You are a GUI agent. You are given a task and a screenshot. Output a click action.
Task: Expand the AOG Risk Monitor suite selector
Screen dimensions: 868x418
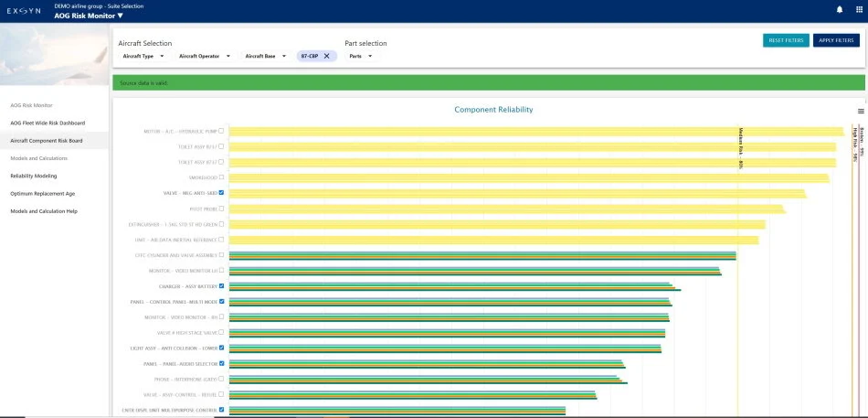[x=89, y=16]
